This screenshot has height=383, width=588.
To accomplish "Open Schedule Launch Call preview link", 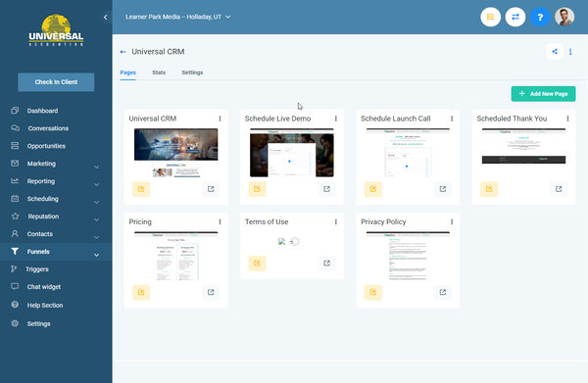I will click(443, 189).
